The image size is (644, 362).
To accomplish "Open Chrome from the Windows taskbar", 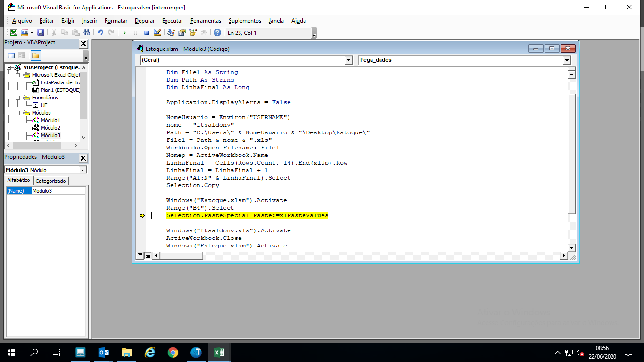I will tap(173, 353).
